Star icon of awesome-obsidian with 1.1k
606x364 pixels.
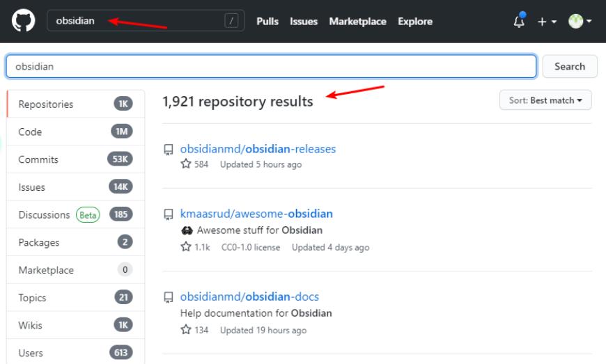pos(186,246)
